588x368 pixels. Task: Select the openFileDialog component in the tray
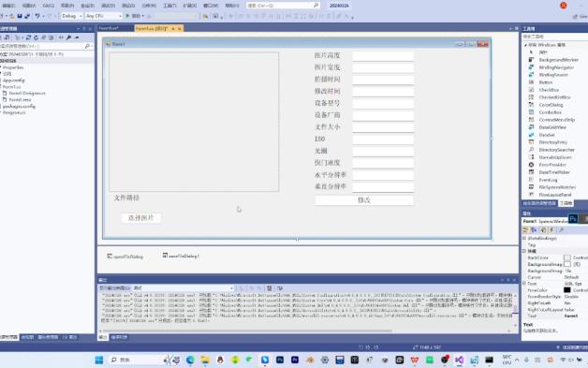(125, 257)
